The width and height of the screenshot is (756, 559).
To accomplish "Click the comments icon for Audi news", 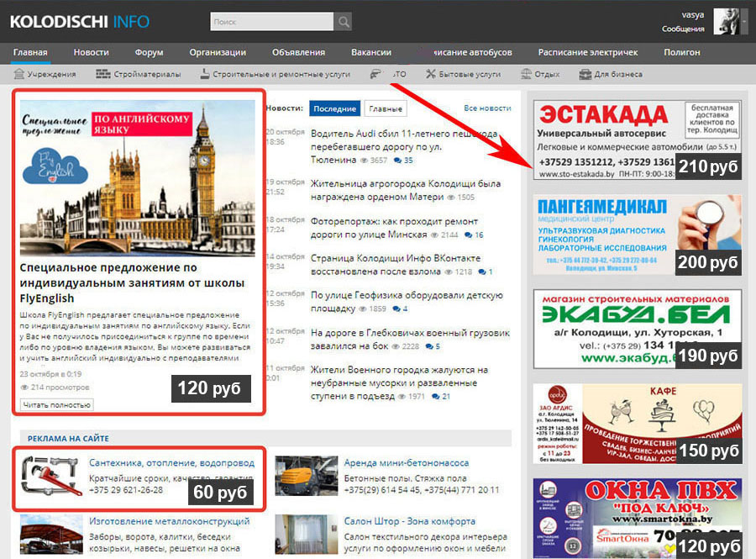I will pos(398,160).
